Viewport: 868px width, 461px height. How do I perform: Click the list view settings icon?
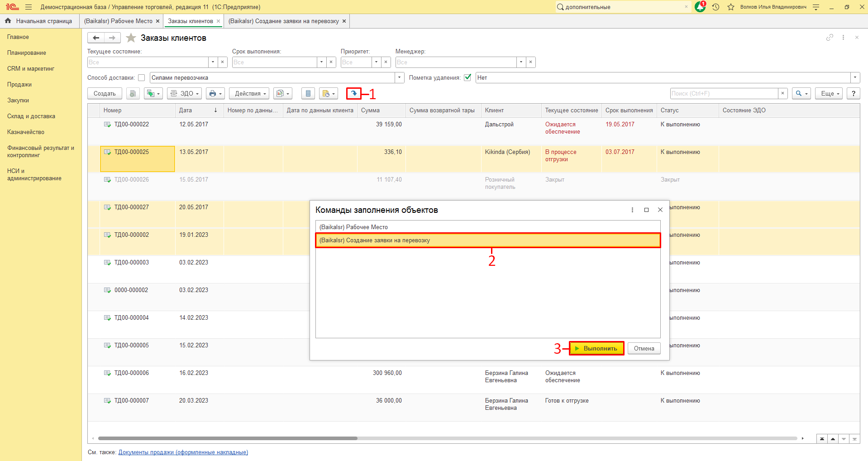(308, 93)
